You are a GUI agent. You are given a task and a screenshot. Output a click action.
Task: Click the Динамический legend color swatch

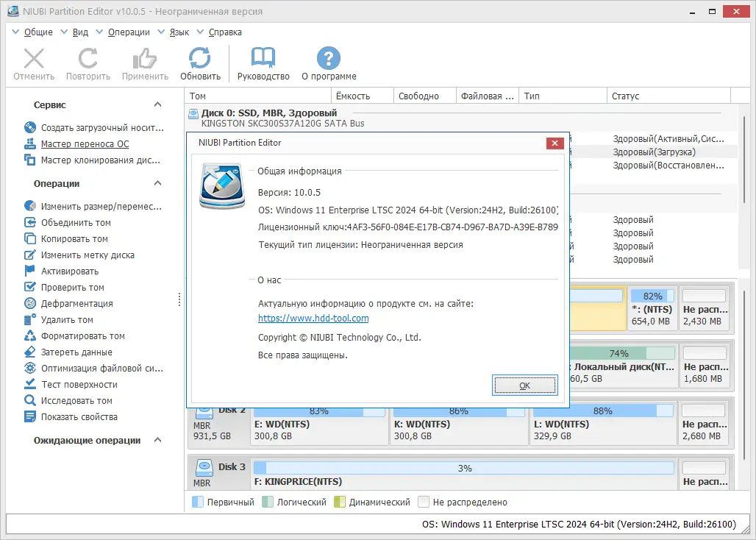(340, 502)
